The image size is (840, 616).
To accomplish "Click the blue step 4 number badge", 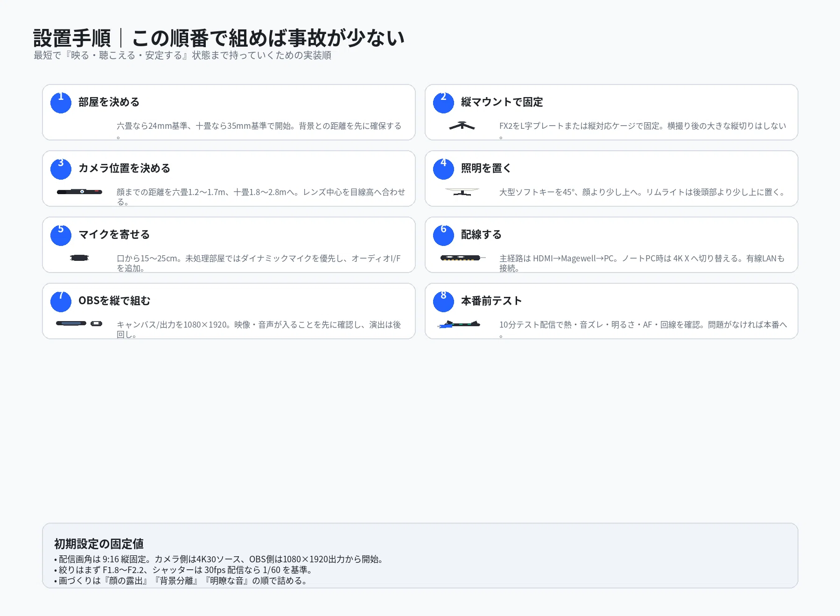I will (x=443, y=169).
